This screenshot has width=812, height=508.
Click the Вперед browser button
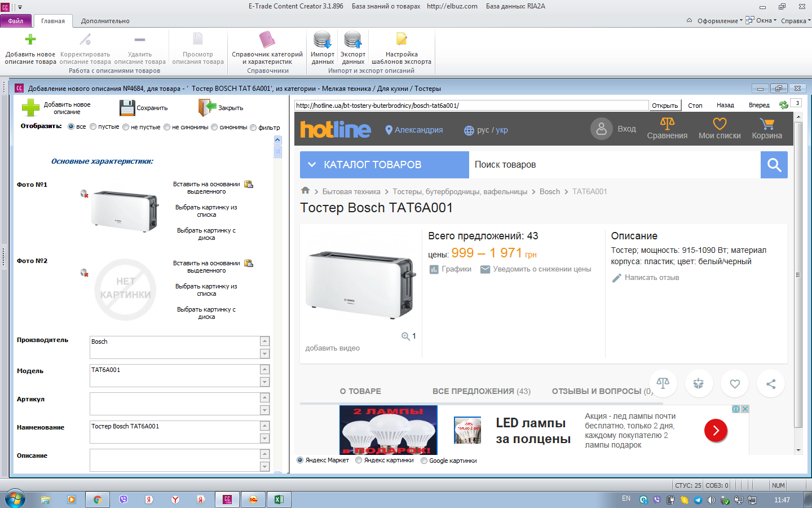tap(759, 106)
